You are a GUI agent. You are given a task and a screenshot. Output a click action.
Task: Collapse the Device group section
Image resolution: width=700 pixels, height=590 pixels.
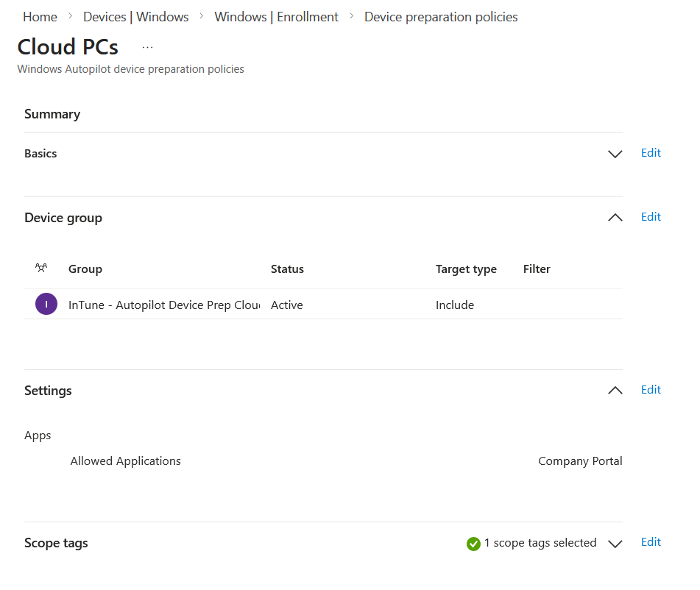click(x=615, y=218)
